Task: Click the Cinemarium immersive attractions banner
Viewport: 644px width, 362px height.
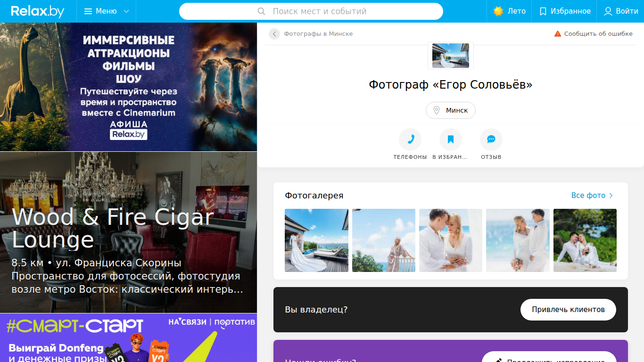Action: point(128,87)
